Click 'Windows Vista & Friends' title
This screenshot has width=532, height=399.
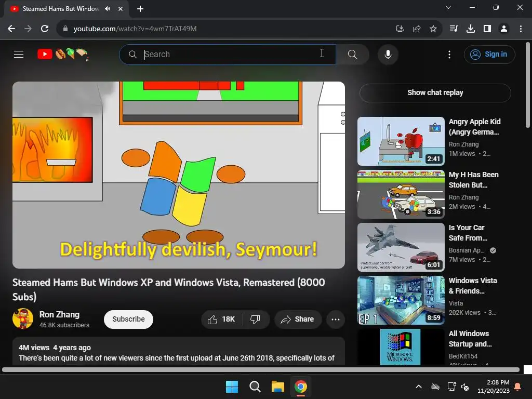pyautogui.click(x=473, y=286)
